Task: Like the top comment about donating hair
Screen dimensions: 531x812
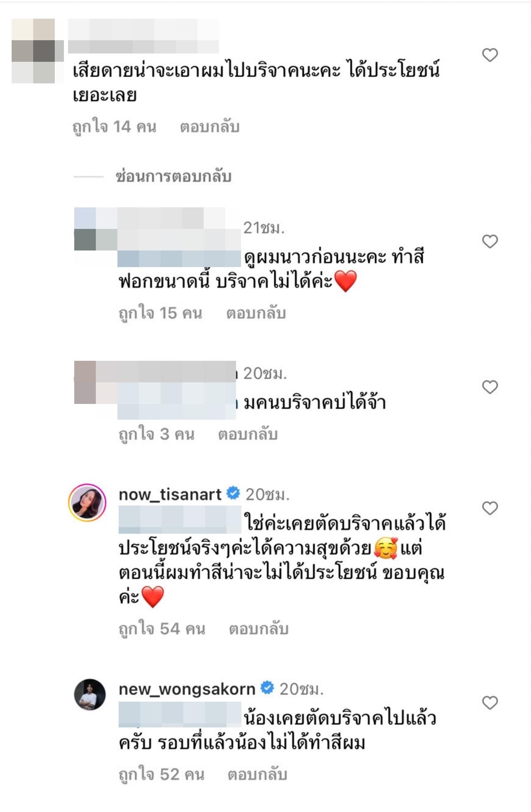Action: point(490,55)
